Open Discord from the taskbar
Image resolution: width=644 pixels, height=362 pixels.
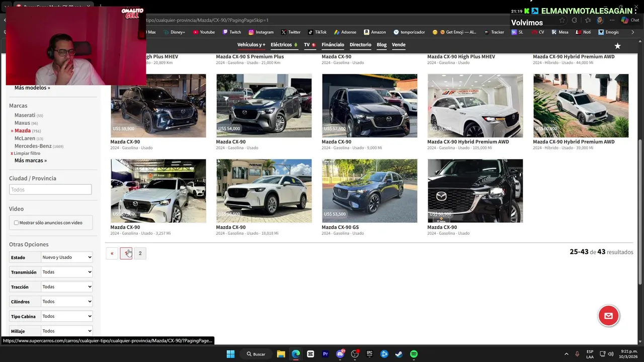(x=340, y=354)
